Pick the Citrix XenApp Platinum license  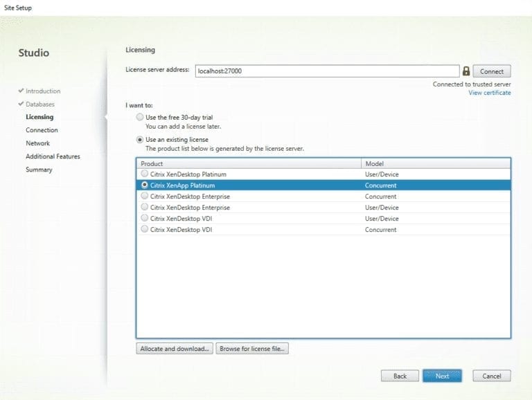click(x=144, y=185)
